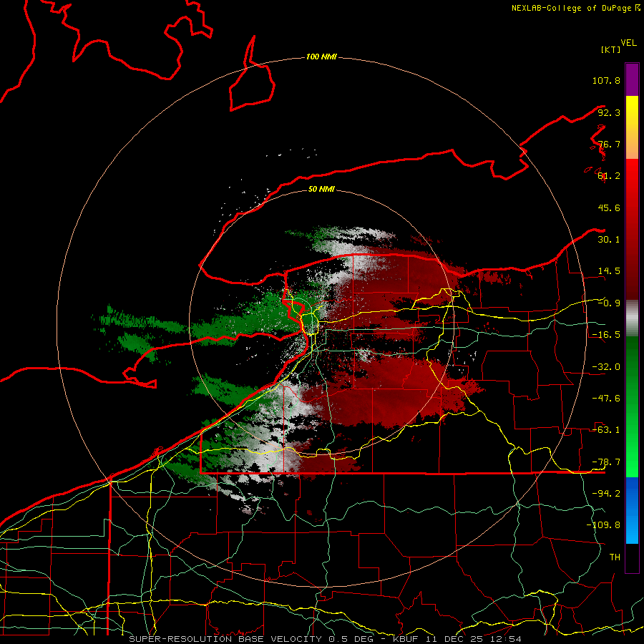
Task: Click the -109.8 value on velocity scale
Action: [603, 525]
